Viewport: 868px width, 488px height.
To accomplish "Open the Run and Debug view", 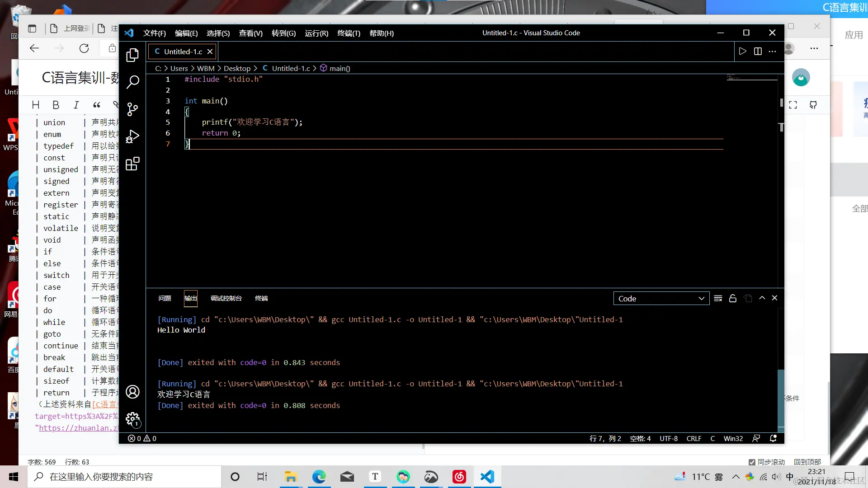I will coord(132,136).
